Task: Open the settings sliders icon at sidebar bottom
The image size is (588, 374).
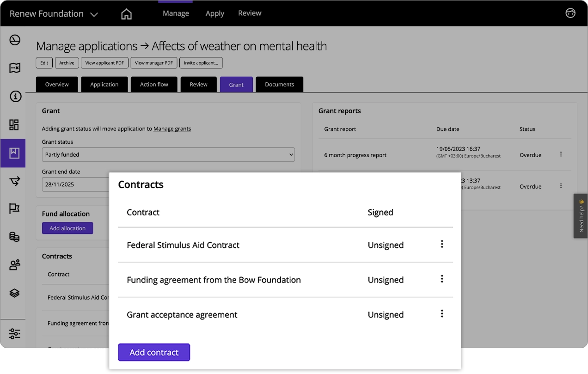Action: [14, 333]
